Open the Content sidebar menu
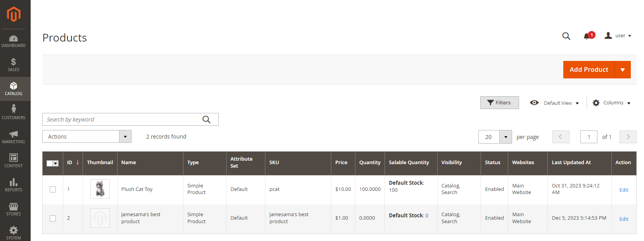The width and height of the screenshot is (644, 241). pyautogui.click(x=14, y=161)
